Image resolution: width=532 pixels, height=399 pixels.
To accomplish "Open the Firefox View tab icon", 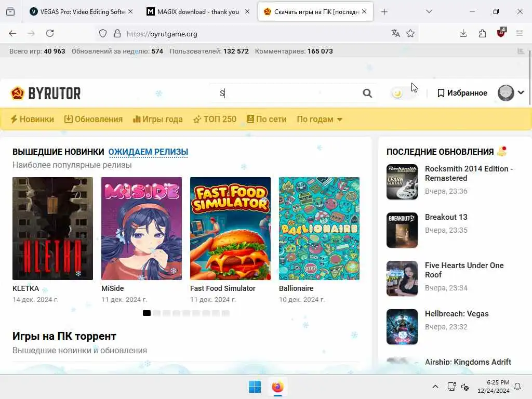I will [x=10, y=12].
